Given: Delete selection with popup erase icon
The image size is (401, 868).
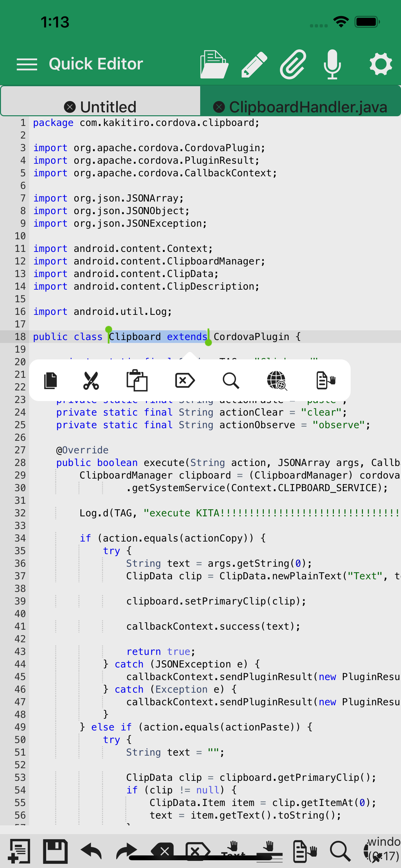Looking at the screenshot, I should click(185, 381).
